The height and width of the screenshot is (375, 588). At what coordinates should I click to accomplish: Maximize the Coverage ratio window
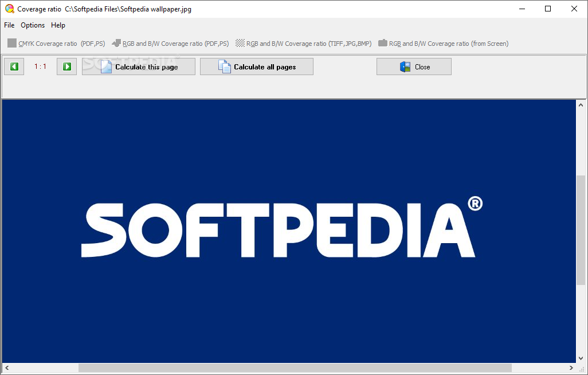548,9
